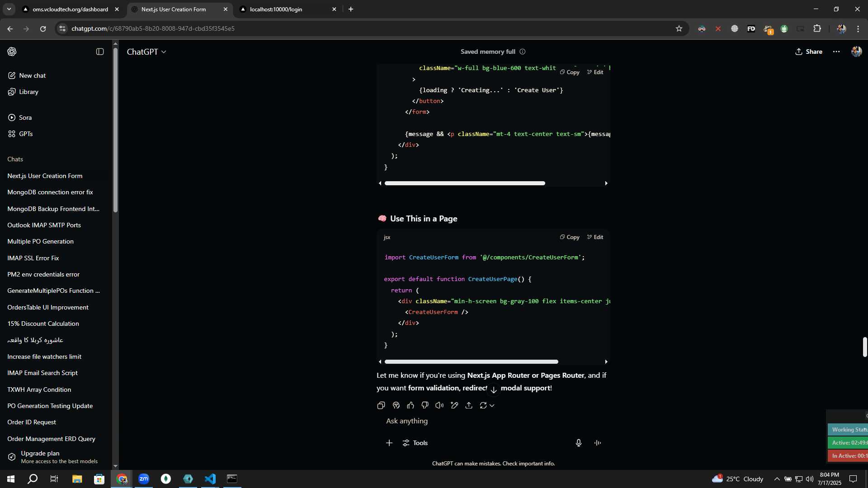Give thumbs down to response
The width and height of the screenshot is (868, 488).
pyautogui.click(x=425, y=405)
